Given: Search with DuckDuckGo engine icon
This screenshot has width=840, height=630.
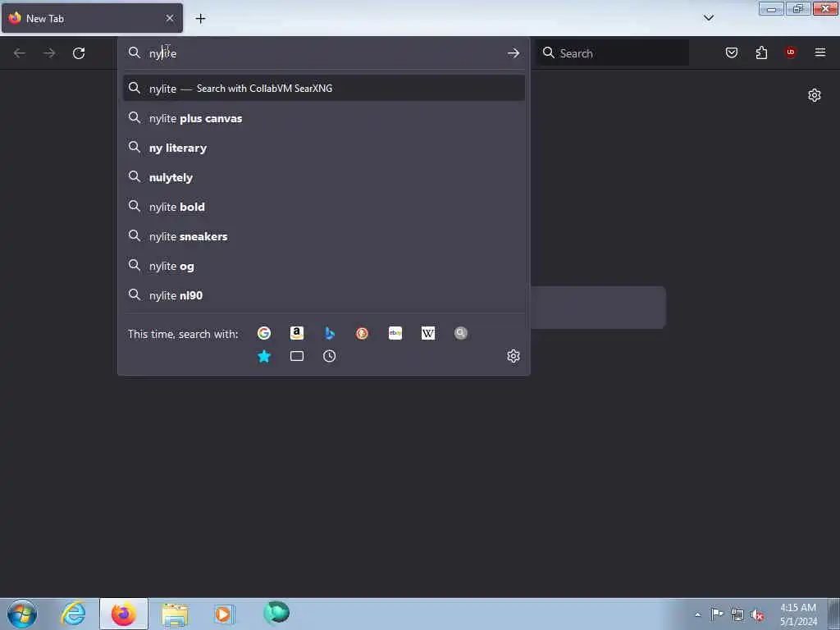Looking at the screenshot, I should click(362, 333).
